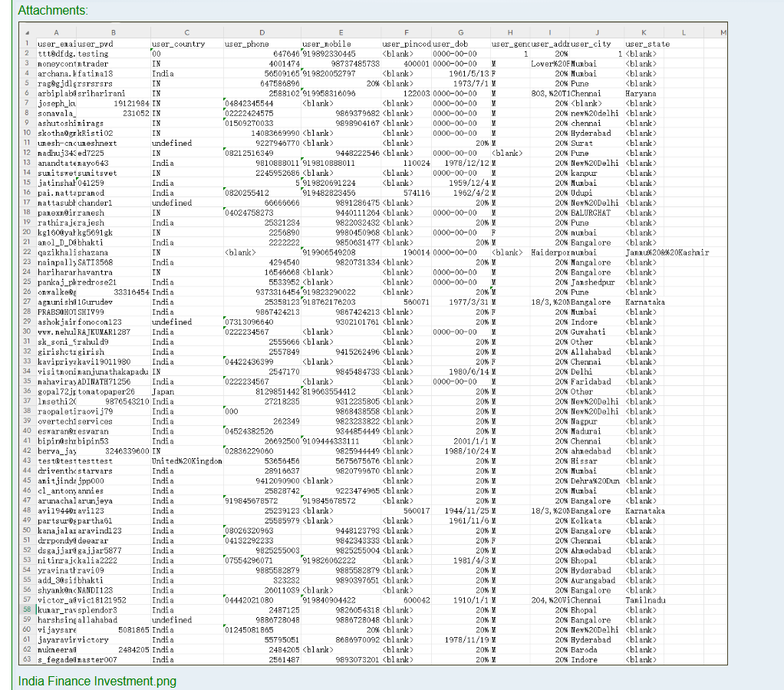The height and width of the screenshot is (690, 784).
Task: Click the user_city header cell
Action: (591, 45)
